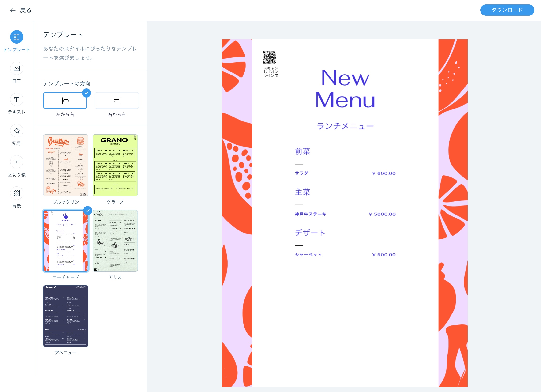Click the 前菜 section heading
Viewport: 541px width, 392px height.
[x=302, y=151]
